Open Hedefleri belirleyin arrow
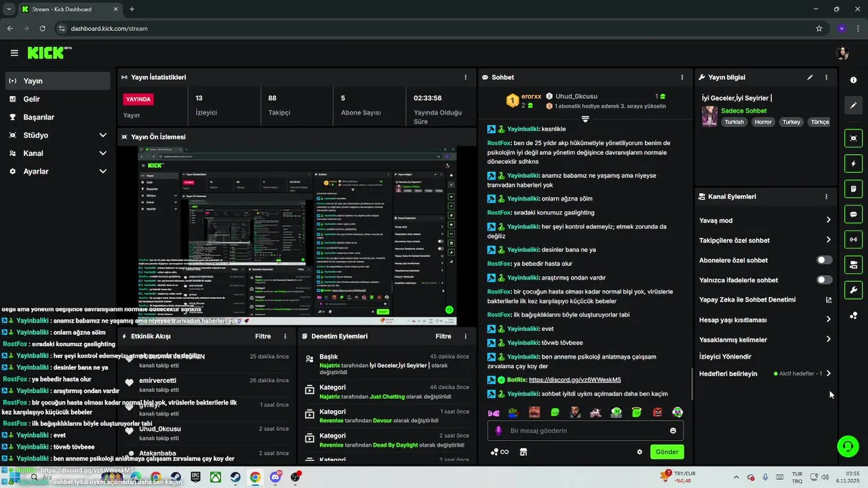 [828, 373]
